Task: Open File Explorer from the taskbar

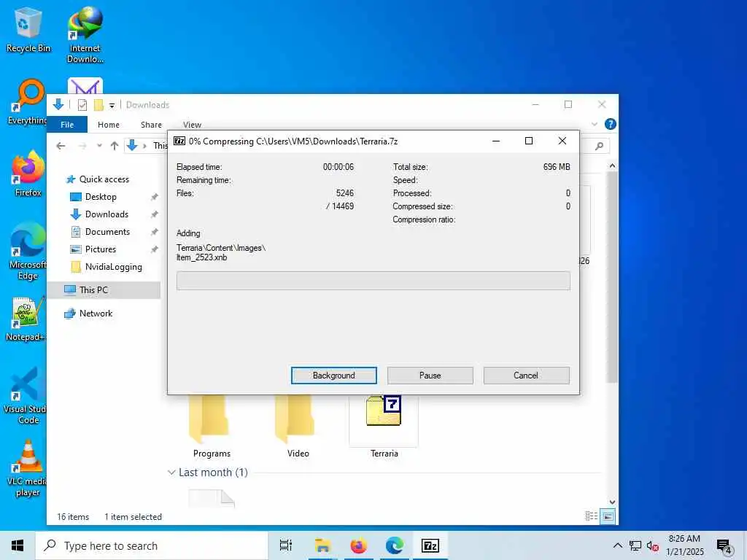Action: pyautogui.click(x=322, y=545)
